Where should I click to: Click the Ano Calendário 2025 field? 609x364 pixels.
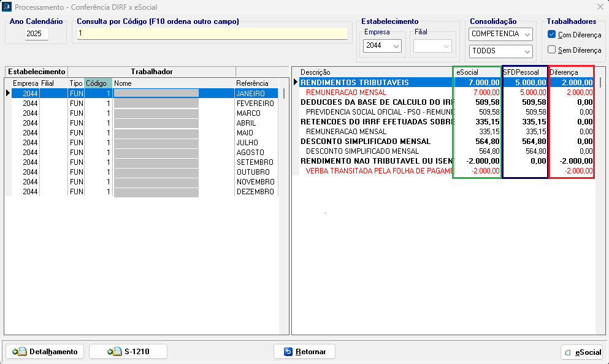pyautogui.click(x=36, y=34)
